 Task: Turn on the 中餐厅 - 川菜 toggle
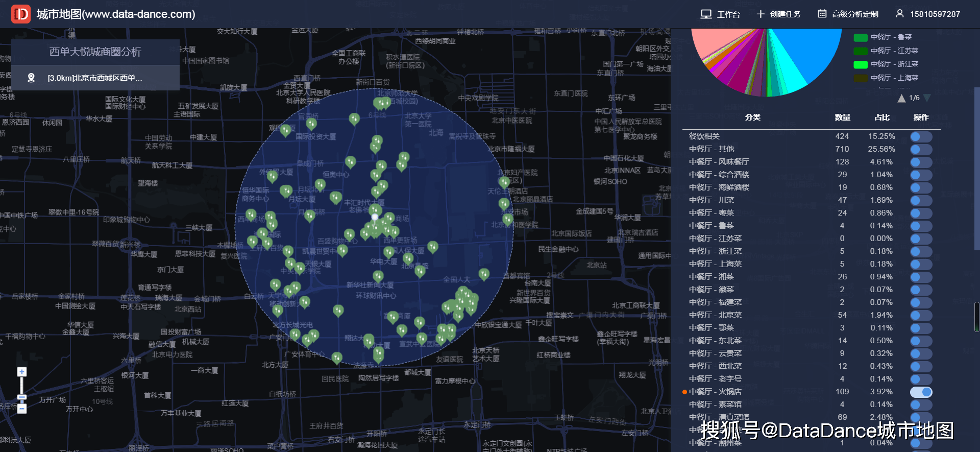coord(921,200)
